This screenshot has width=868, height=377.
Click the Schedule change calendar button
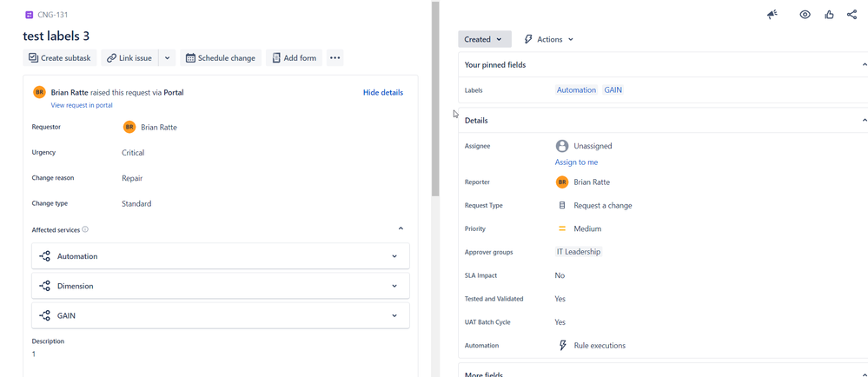click(x=221, y=57)
